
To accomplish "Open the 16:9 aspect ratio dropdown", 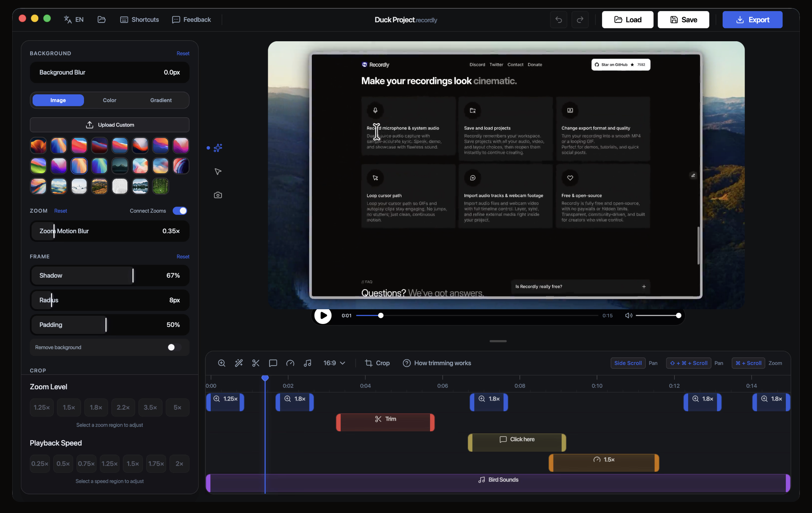I will coord(334,363).
